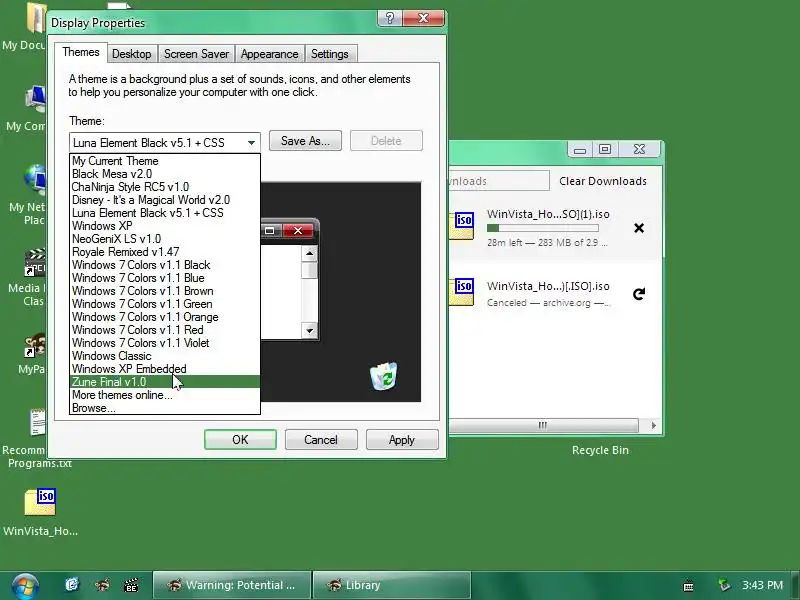Choose Disney - It's a Magical World theme
The height and width of the screenshot is (600, 800).
165,200
